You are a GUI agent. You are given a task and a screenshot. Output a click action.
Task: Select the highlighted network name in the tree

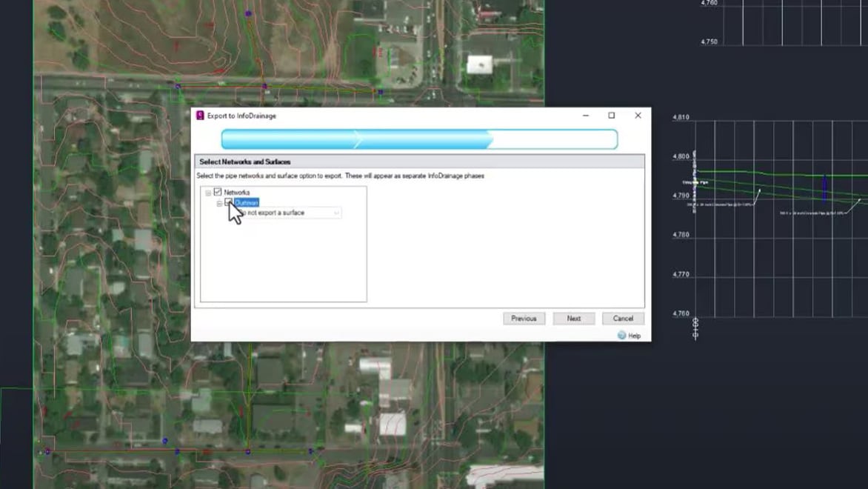pos(248,201)
